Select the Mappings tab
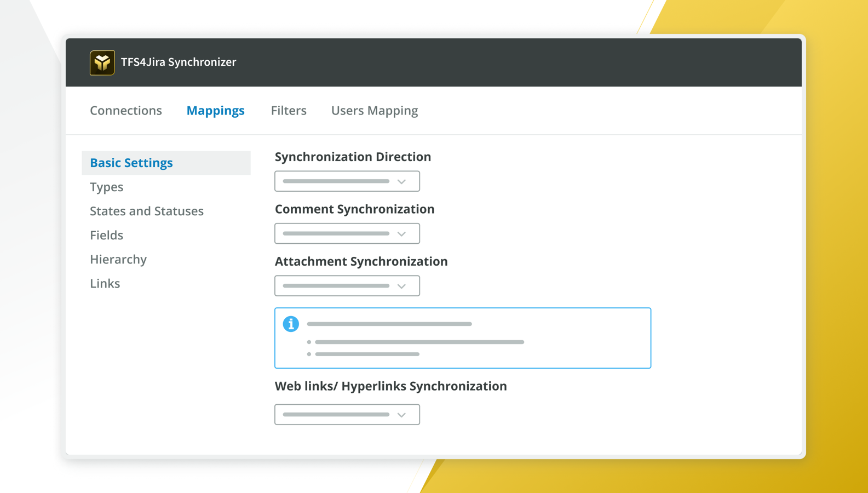This screenshot has width=868, height=493. (215, 111)
